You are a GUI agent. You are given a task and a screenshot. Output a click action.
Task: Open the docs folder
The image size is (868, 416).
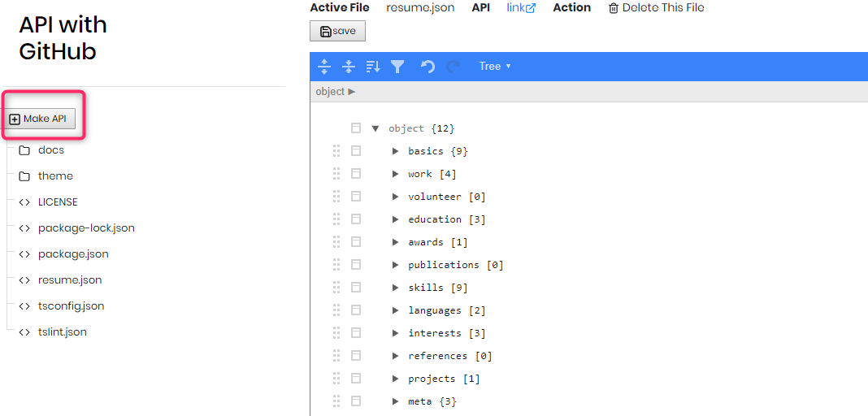(51, 150)
